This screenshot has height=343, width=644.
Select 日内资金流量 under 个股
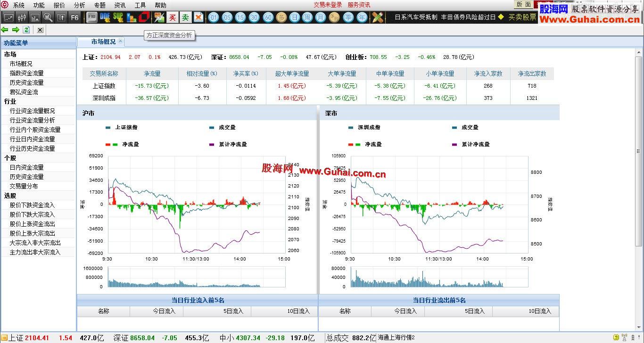(27, 167)
